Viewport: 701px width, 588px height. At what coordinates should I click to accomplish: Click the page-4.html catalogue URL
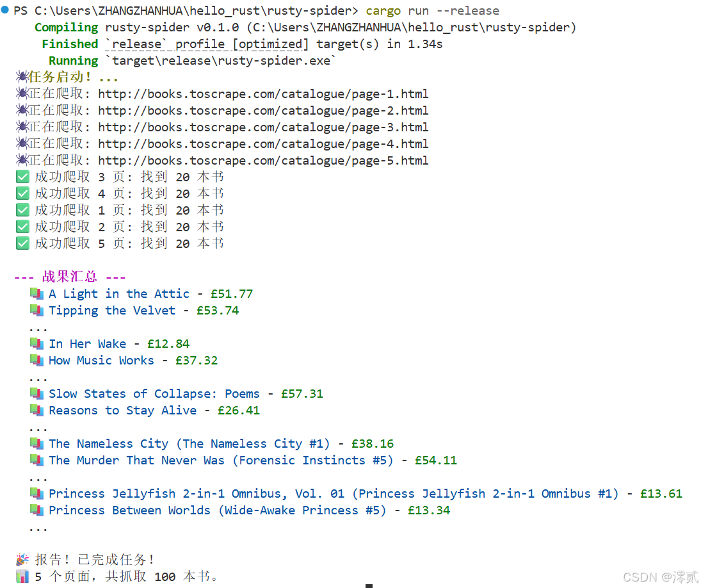pyautogui.click(x=263, y=143)
